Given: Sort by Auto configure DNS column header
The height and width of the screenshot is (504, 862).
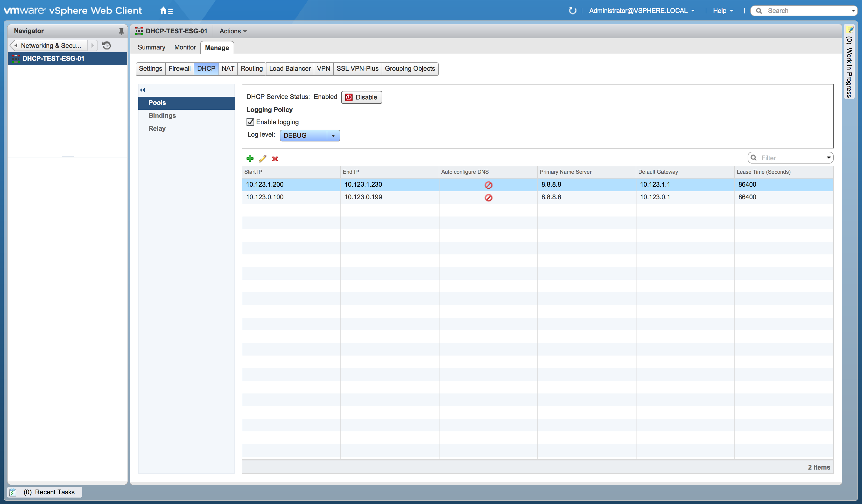Looking at the screenshot, I should pyautogui.click(x=488, y=172).
